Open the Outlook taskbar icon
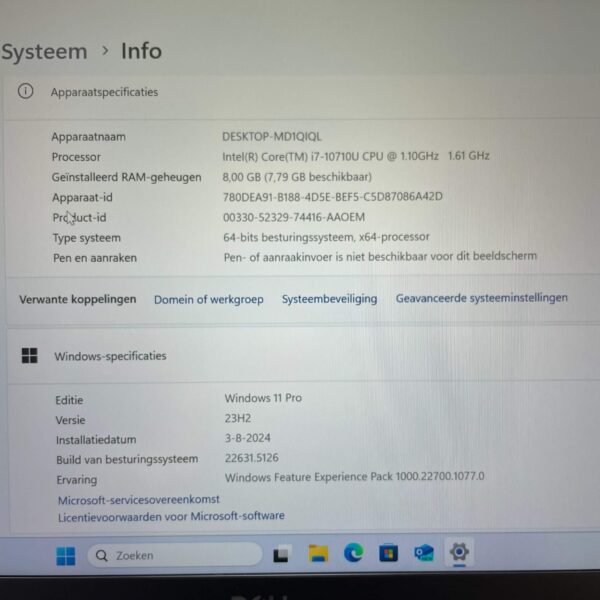Screen dimensions: 600x600 click(424, 553)
